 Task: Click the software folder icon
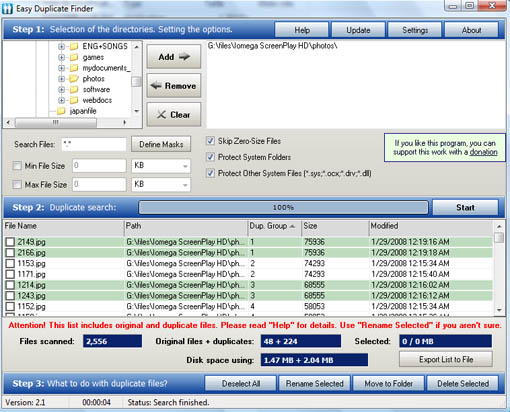point(74,89)
